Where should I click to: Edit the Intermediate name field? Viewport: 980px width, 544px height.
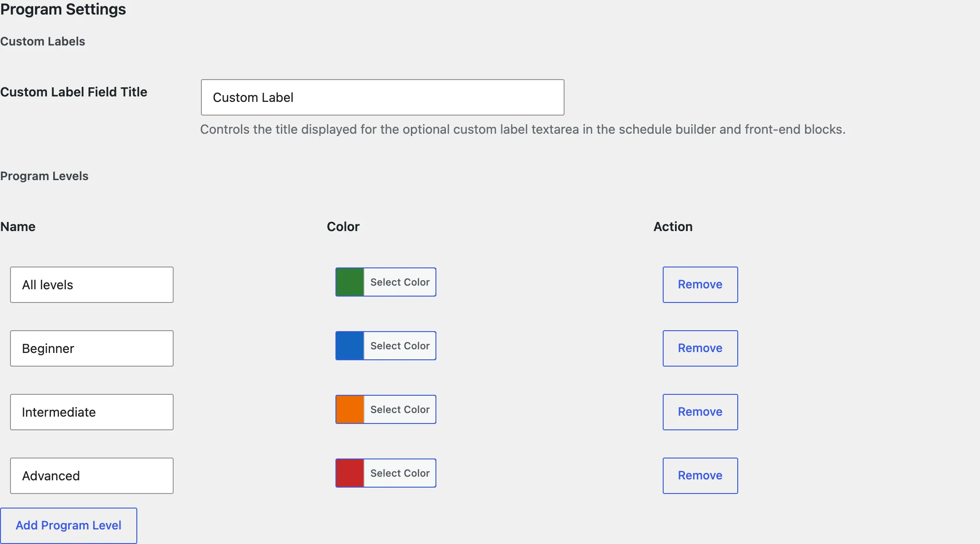(92, 412)
